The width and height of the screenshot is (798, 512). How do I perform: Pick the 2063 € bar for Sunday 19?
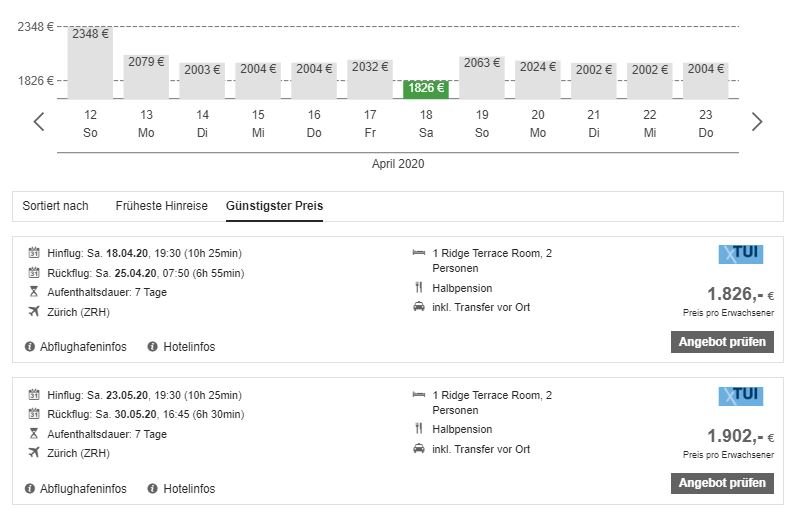(x=482, y=77)
